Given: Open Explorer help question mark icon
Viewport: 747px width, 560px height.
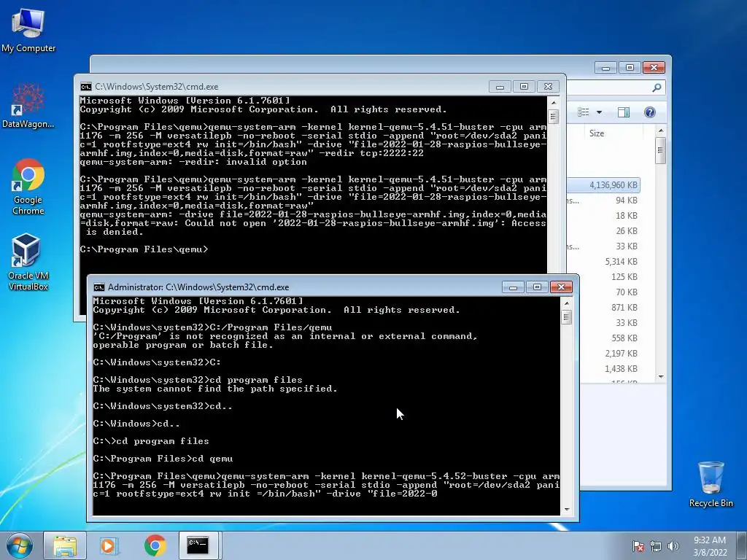Looking at the screenshot, I should click(649, 112).
